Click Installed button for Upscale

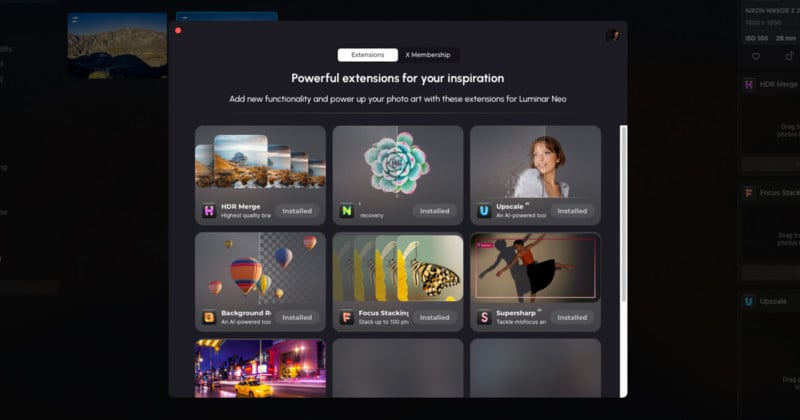click(x=572, y=211)
